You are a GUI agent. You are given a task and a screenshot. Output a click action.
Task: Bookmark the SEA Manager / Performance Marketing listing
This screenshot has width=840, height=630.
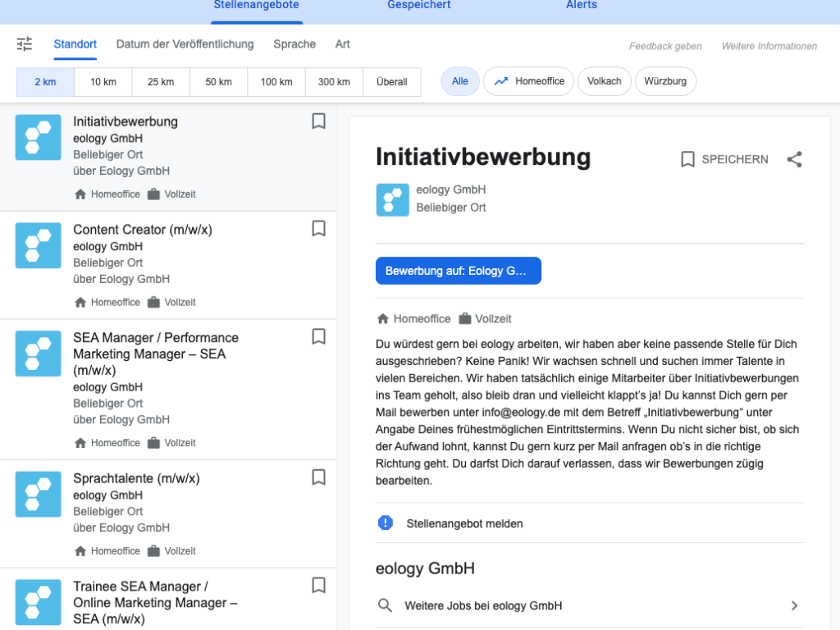coord(319,336)
